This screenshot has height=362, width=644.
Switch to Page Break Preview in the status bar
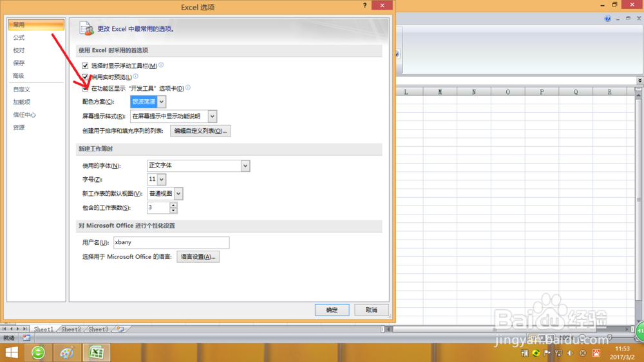(x=551, y=338)
